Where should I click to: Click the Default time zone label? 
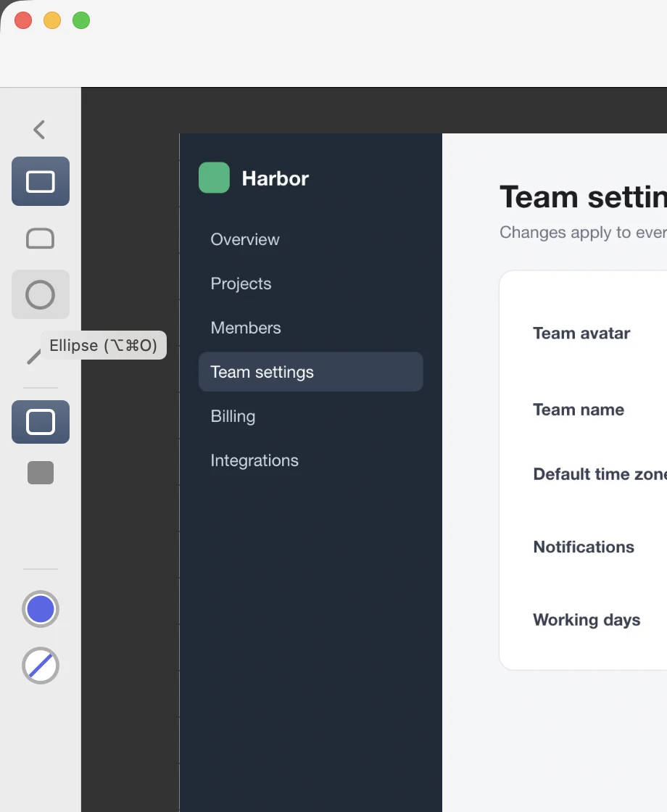[x=600, y=474]
